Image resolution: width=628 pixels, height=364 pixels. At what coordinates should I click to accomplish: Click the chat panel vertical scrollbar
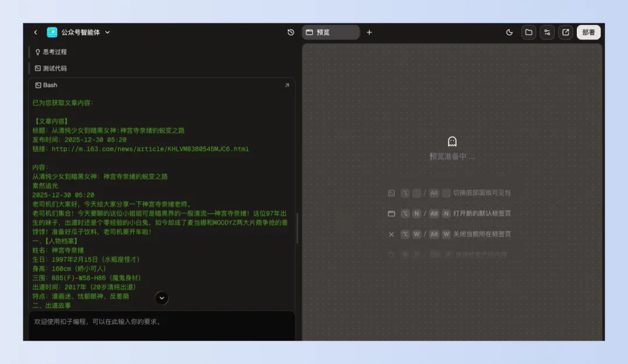click(x=297, y=229)
